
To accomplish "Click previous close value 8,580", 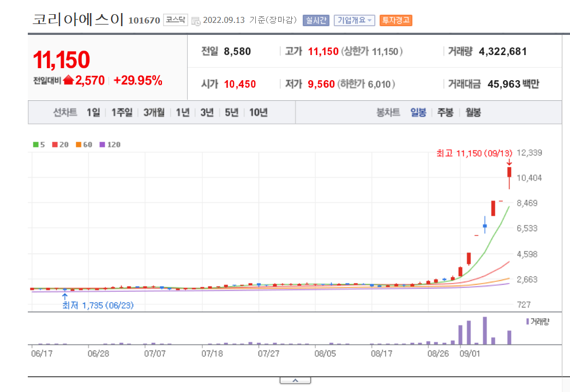I will (x=237, y=51).
